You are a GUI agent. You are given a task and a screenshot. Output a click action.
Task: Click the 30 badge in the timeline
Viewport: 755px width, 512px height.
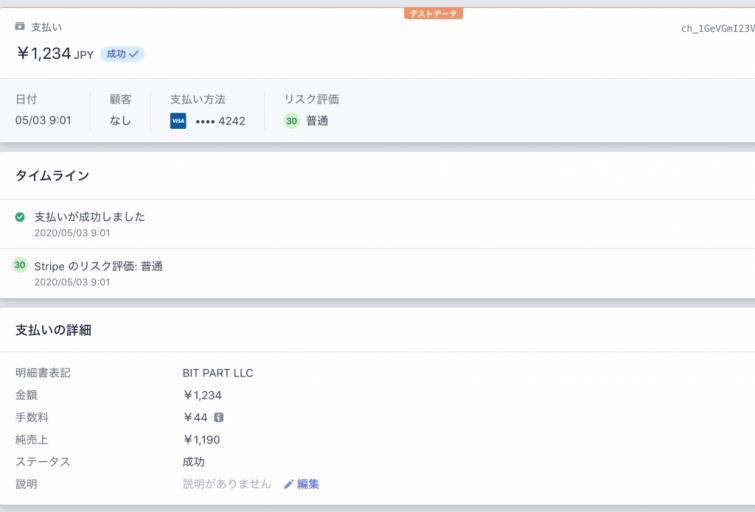pyautogui.click(x=20, y=266)
